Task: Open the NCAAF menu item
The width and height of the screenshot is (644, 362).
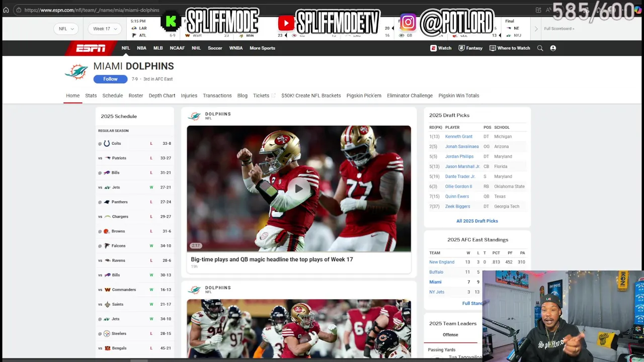Action: point(177,48)
